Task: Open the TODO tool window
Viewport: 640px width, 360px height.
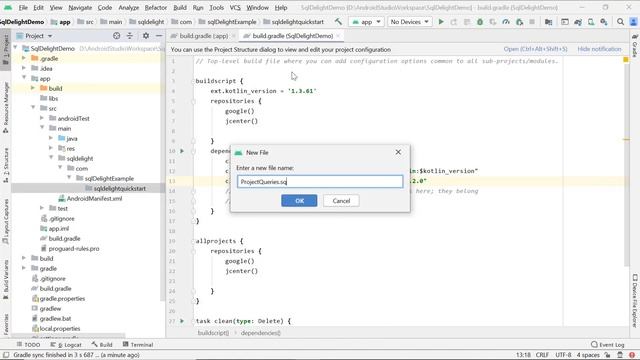Action: coord(28,344)
